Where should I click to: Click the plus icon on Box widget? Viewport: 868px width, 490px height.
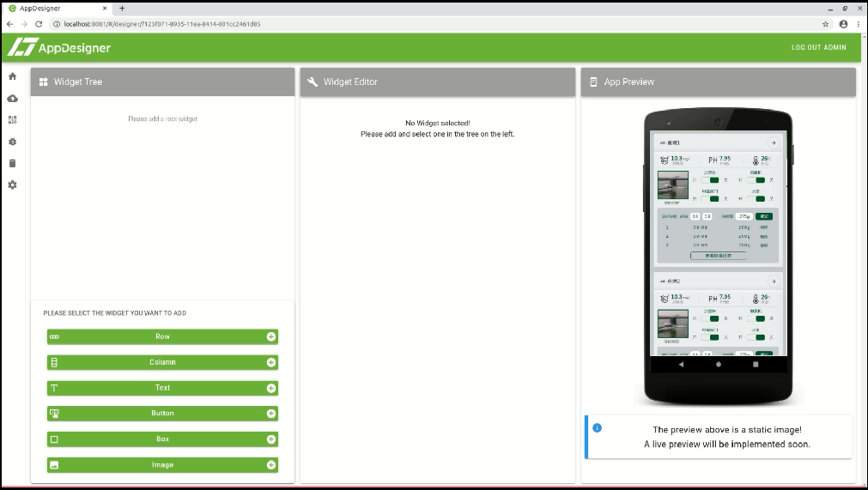[271, 439]
